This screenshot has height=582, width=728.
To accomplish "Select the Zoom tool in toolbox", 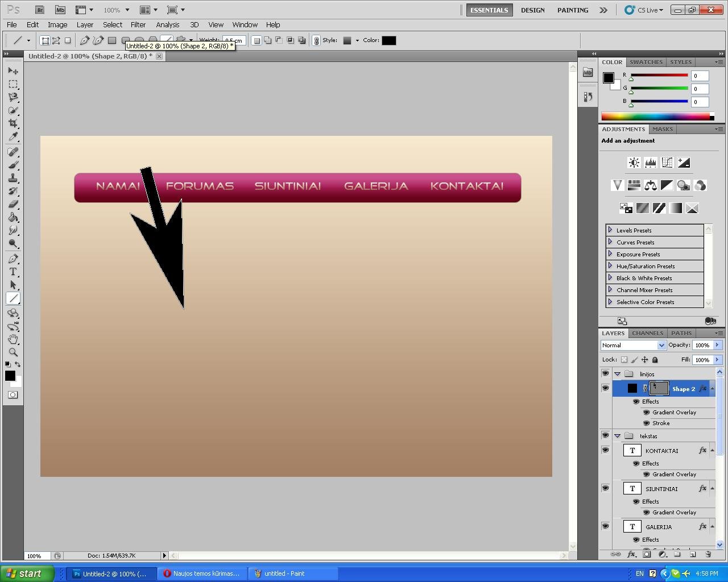I will pyautogui.click(x=13, y=352).
